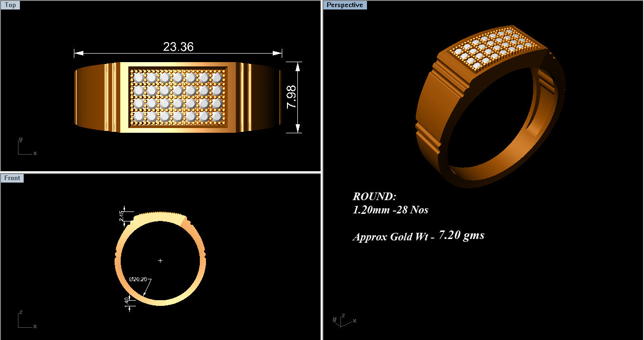The height and width of the screenshot is (340, 644).
Task: Click the X-axis arrow of Front viewport gizmo
Action: [x=34, y=326]
